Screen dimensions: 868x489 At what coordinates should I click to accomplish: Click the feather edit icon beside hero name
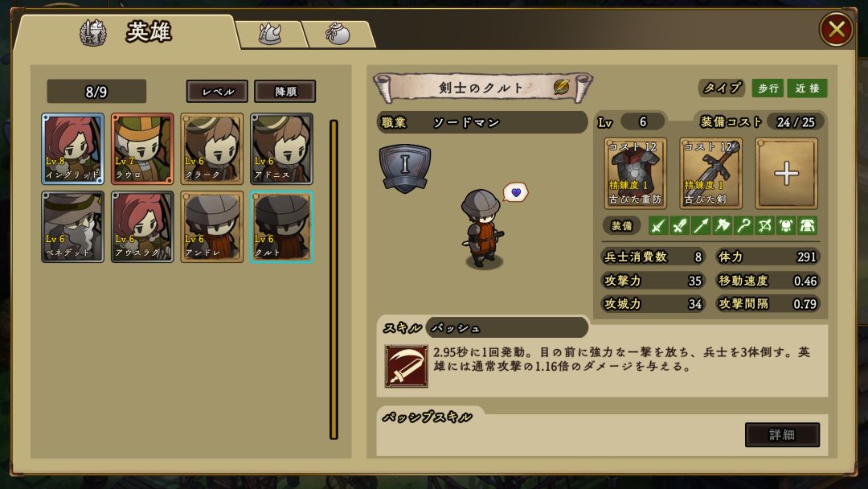[x=561, y=86]
